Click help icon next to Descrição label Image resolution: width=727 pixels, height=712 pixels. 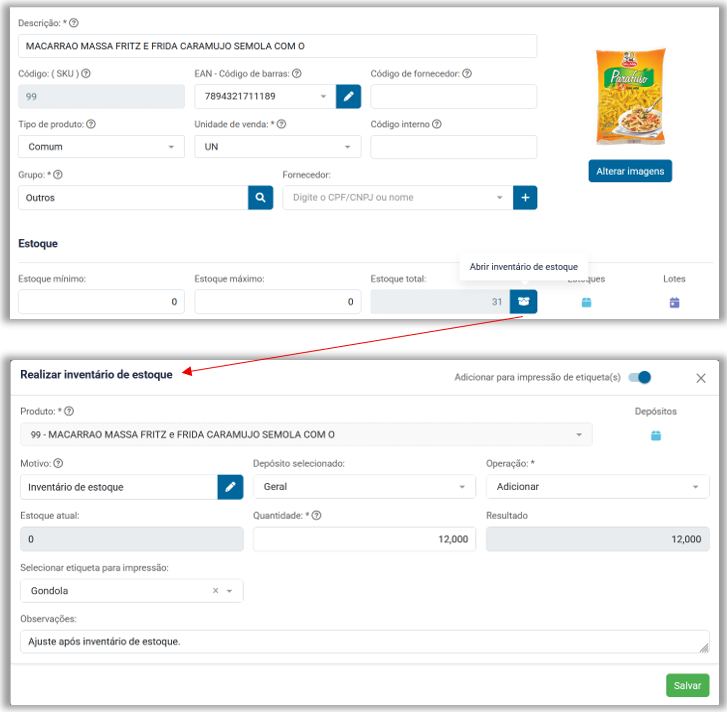pyautogui.click(x=74, y=23)
